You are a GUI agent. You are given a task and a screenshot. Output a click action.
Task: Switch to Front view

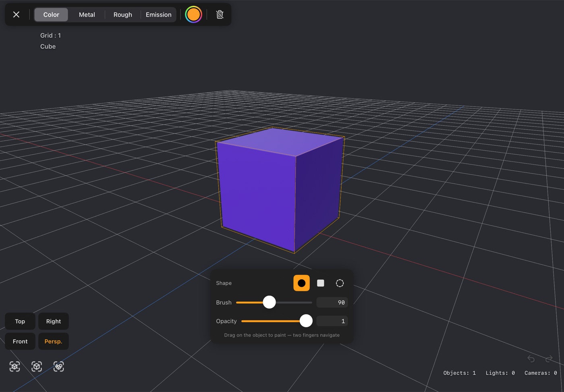(x=20, y=341)
